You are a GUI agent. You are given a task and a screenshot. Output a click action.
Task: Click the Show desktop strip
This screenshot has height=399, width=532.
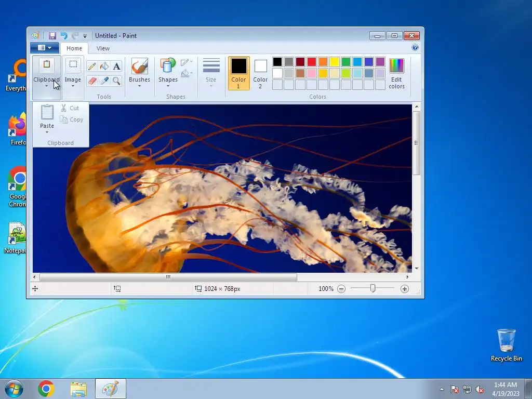coord(528,389)
